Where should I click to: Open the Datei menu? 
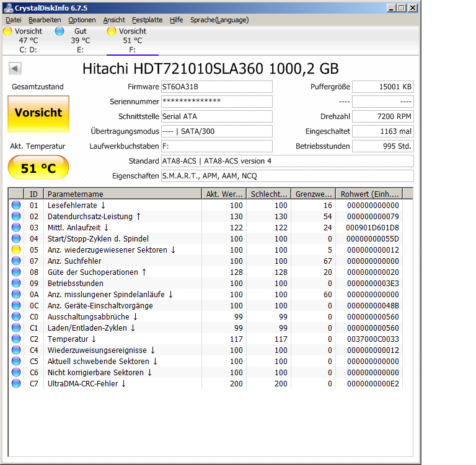click(14, 20)
